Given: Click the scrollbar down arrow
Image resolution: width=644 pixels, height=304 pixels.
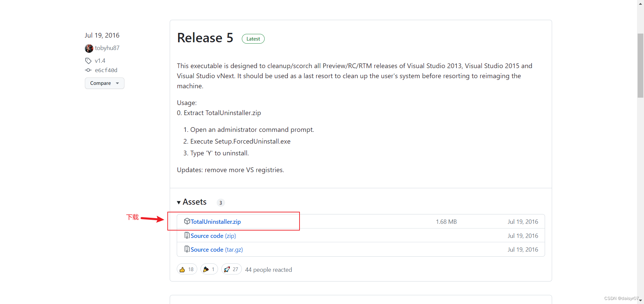Looking at the screenshot, I should 640,301.
